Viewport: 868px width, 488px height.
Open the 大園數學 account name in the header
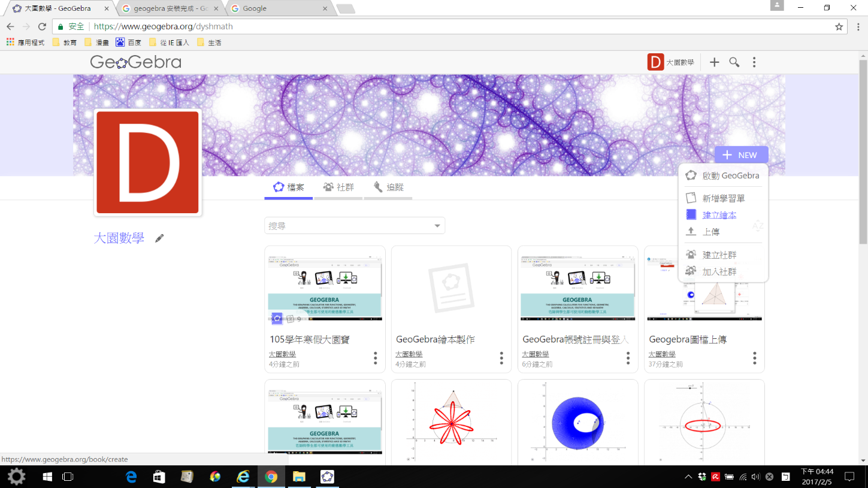(681, 62)
